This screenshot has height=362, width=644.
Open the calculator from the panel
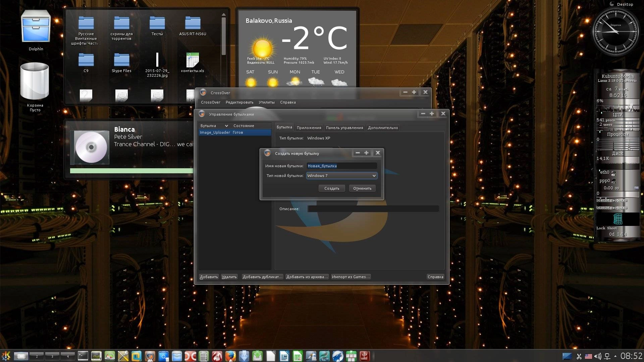click(204, 356)
